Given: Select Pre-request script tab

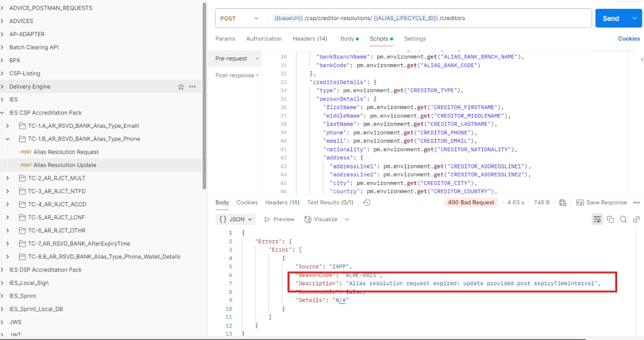Looking at the screenshot, I should click(231, 59).
